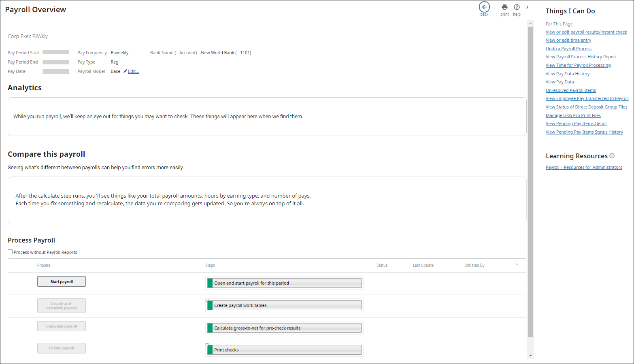634x364 pixels.
Task: Click the print icon
Action: [504, 7]
